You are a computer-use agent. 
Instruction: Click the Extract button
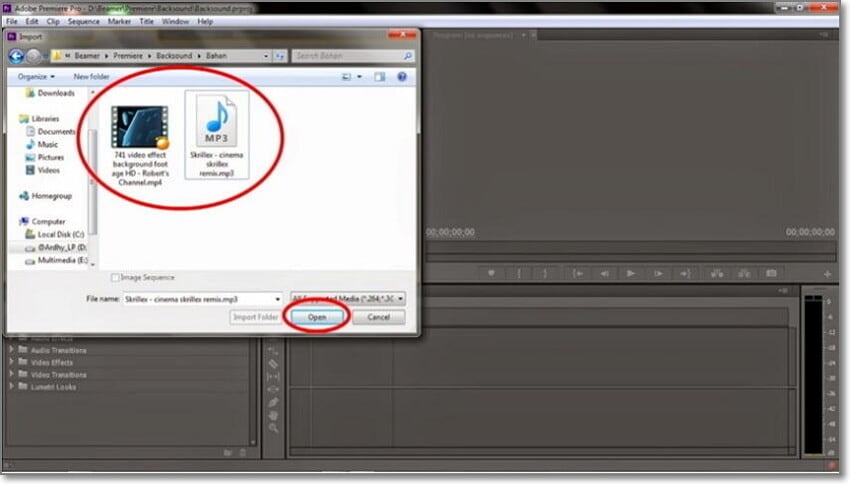(x=744, y=274)
